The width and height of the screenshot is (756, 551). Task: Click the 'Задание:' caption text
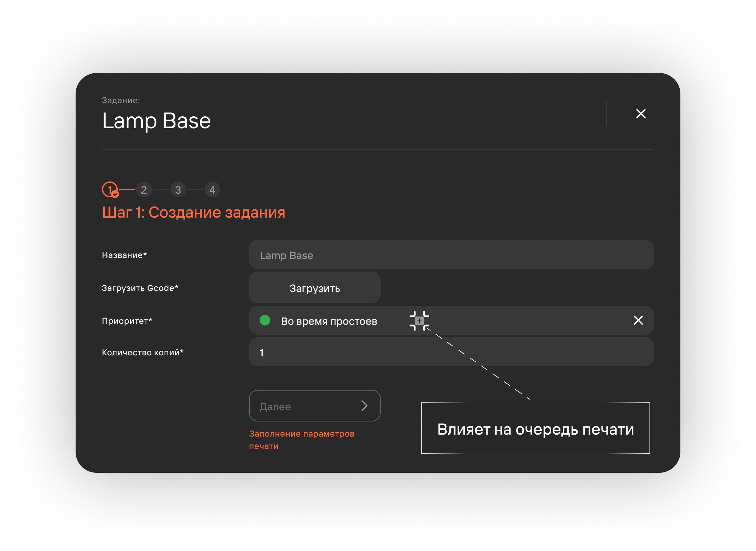click(x=121, y=100)
